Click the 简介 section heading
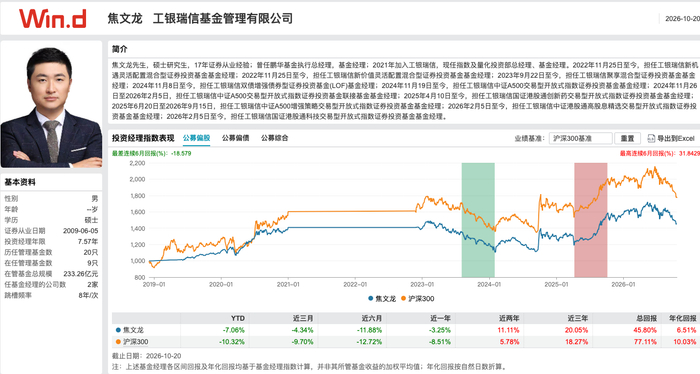The image size is (700, 374). (x=119, y=49)
